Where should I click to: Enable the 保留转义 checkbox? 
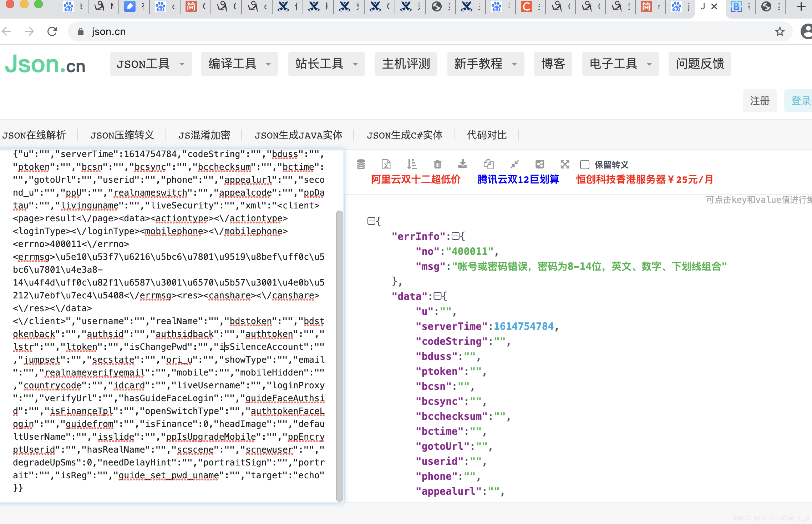[585, 165]
